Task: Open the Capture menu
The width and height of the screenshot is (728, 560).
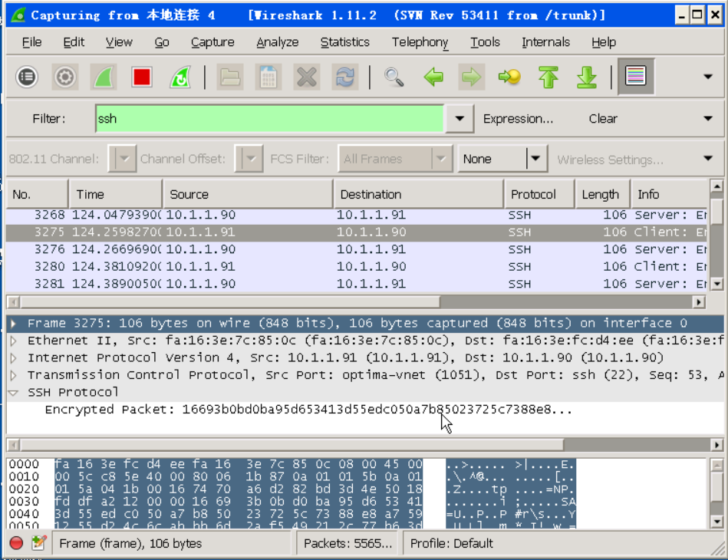Action: (212, 42)
